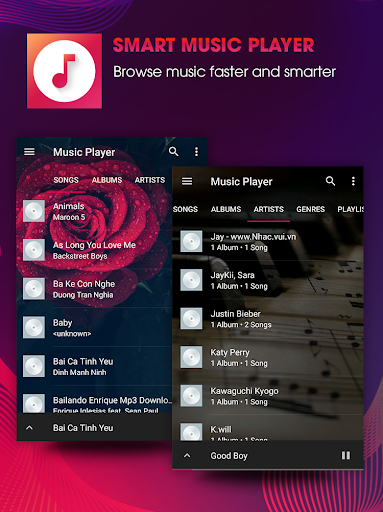Screen dimensions: 383x512
Task: Pause the Good Boy track
Action: pyautogui.click(x=346, y=456)
